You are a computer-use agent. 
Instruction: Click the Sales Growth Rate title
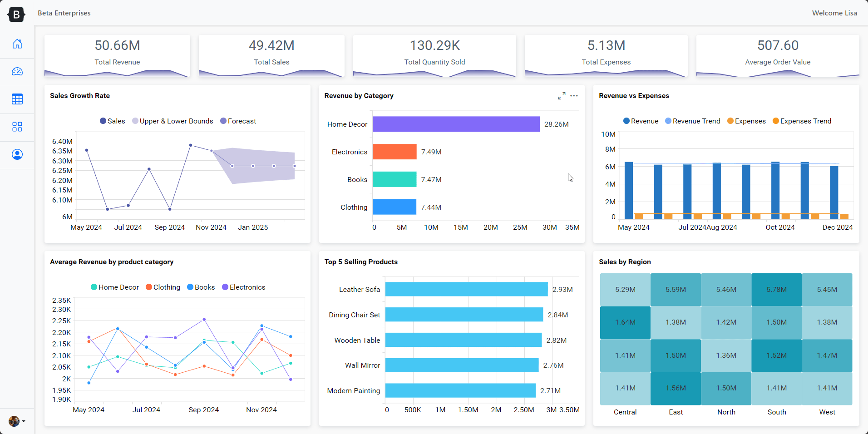click(80, 96)
